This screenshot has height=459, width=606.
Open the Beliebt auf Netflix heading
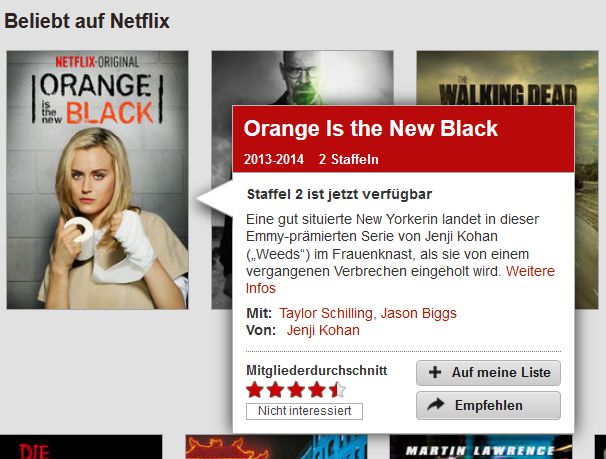(87, 21)
